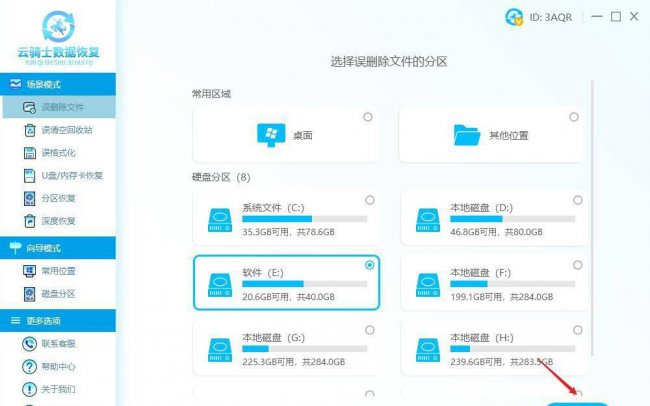Open 联系客服 link

(58, 344)
